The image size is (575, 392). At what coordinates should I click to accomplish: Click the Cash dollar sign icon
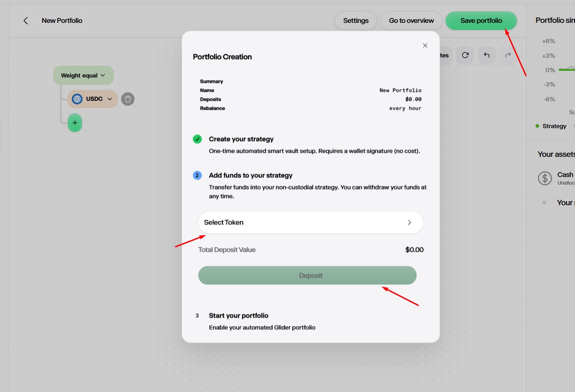click(545, 178)
